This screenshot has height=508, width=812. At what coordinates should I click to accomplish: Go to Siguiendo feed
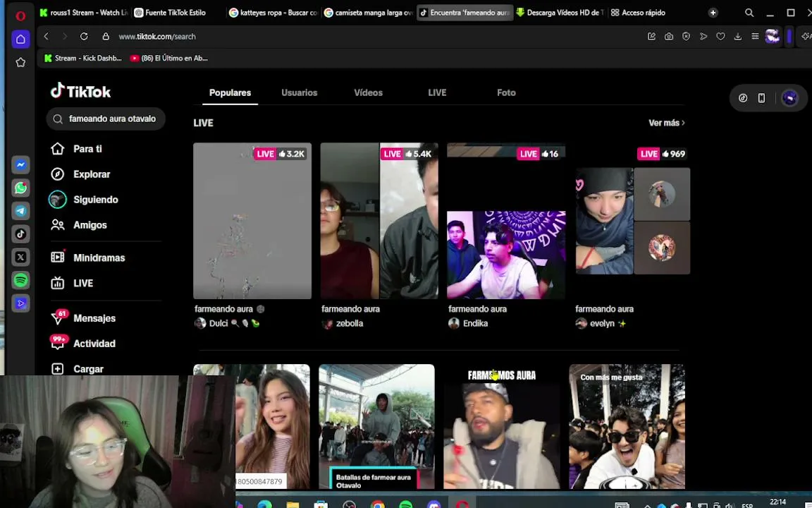point(84,200)
